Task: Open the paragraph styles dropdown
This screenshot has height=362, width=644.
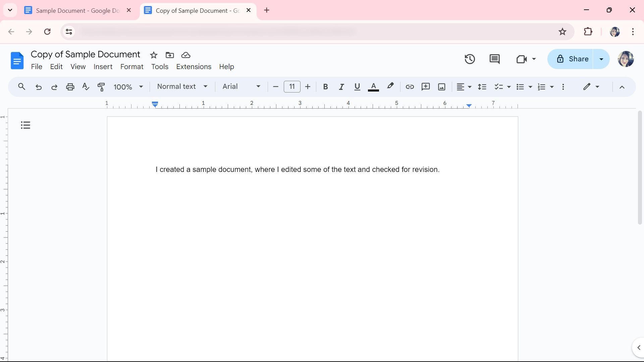Action: coord(182,86)
